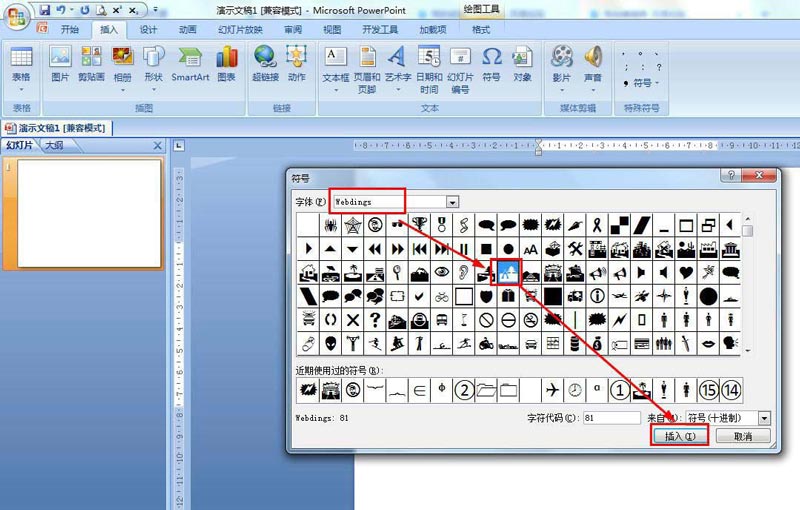This screenshot has height=510, width=800.
Task: Close the slides pane with X
Action: (158, 146)
